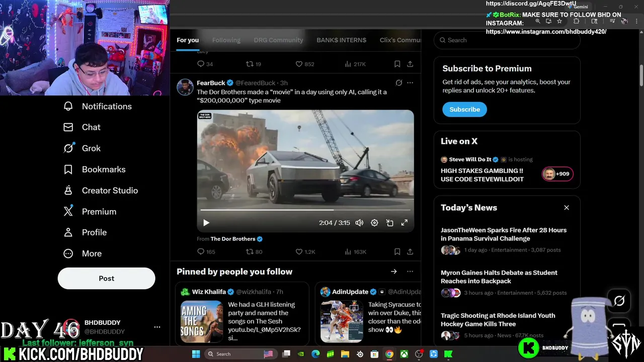This screenshot has width=644, height=362.
Task: Open Chat from the sidebar
Action: point(82,127)
